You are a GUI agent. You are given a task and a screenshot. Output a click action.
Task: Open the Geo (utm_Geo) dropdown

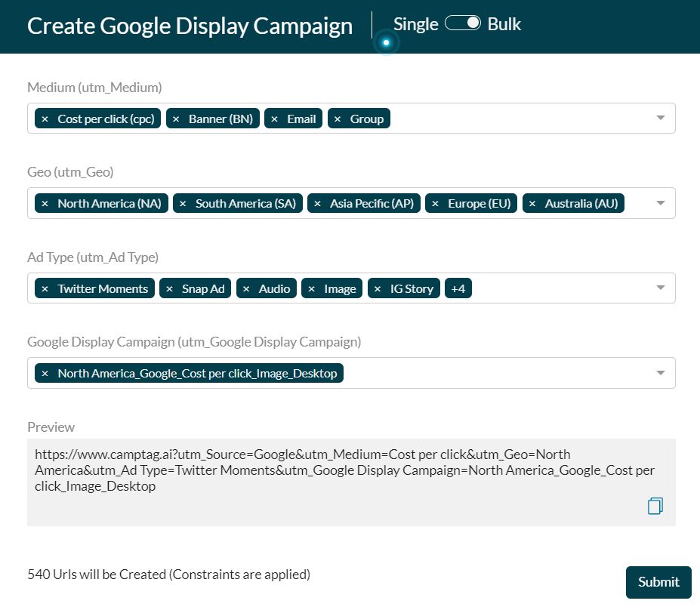(x=658, y=203)
